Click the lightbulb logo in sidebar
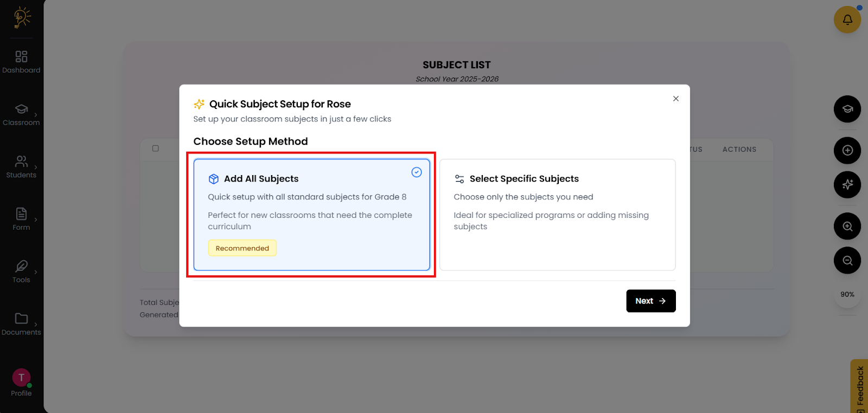Screen dimensions: 868x413 [x=22, y=17]
